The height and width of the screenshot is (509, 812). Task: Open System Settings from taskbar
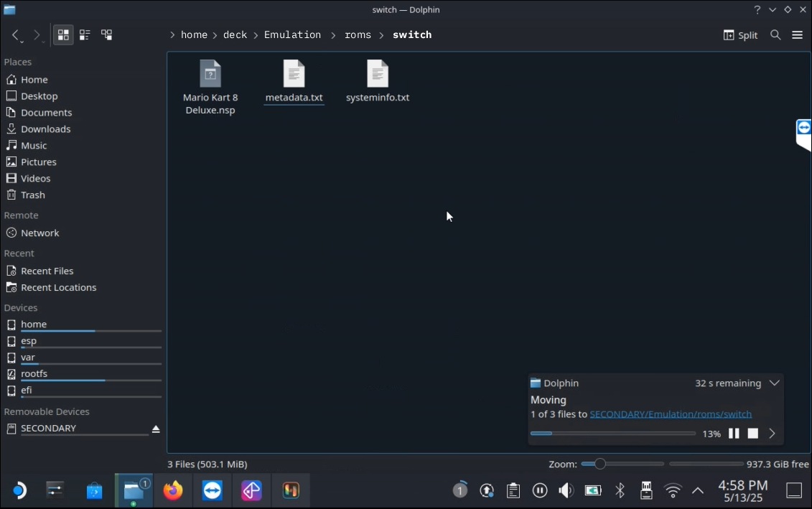(55, 490)
